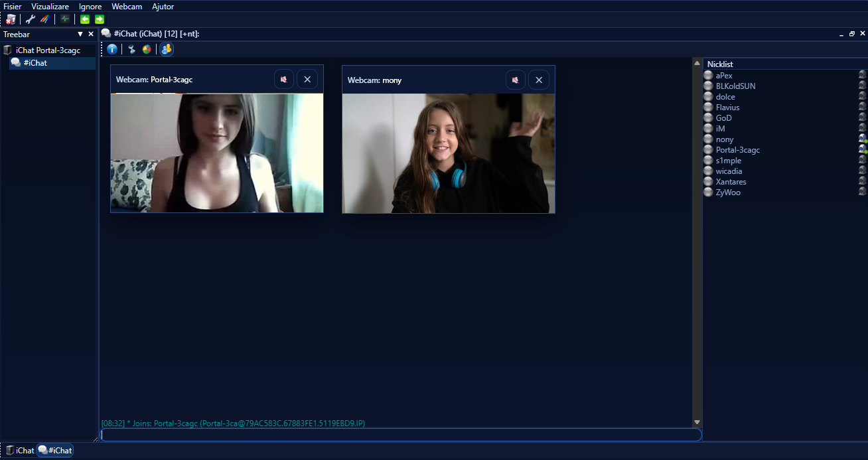Screen dimensions: 868x460
Task: Click the Nicklist header
Action: (x=785, y=64)
